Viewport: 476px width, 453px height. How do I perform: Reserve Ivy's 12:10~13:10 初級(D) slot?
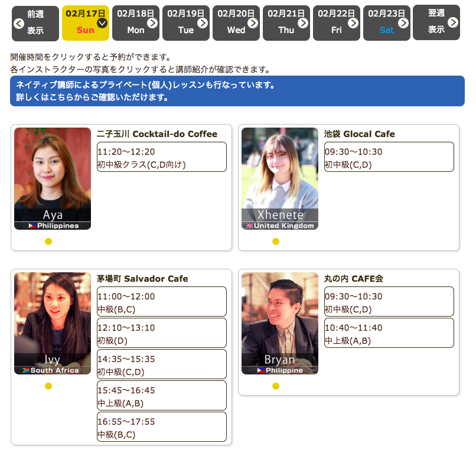pos(161,334)
